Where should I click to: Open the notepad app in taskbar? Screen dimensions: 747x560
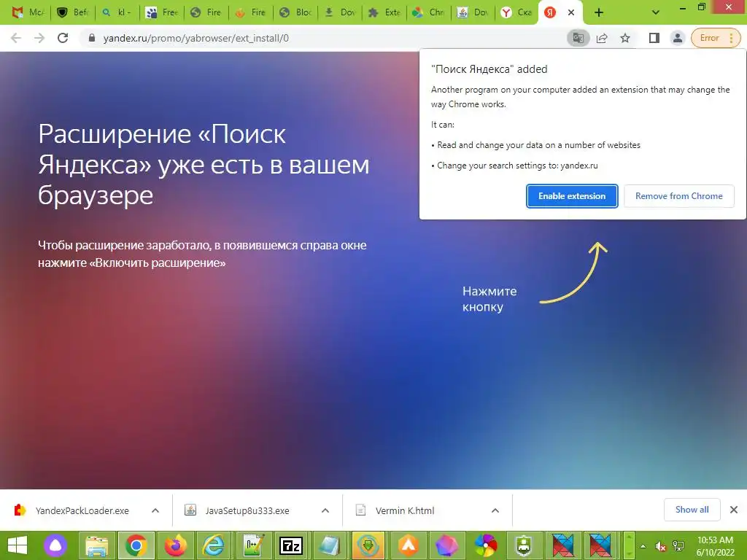tap(330, 545)
